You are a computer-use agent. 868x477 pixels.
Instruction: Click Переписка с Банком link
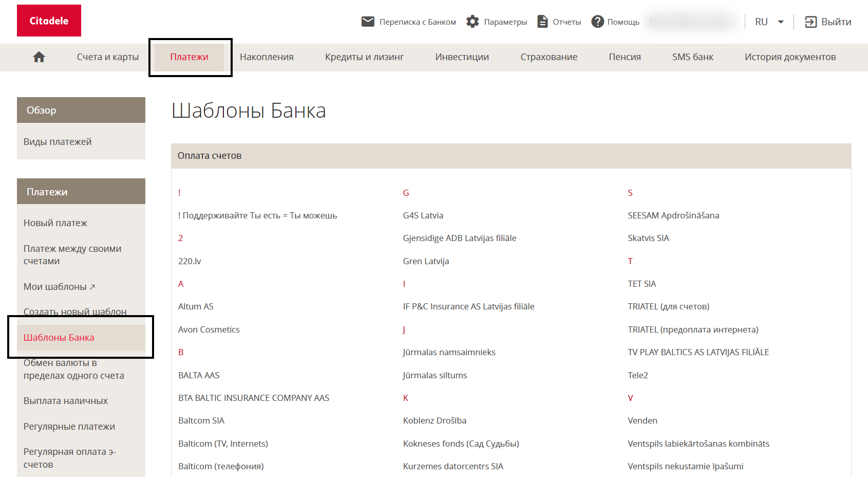pos(418,22)
